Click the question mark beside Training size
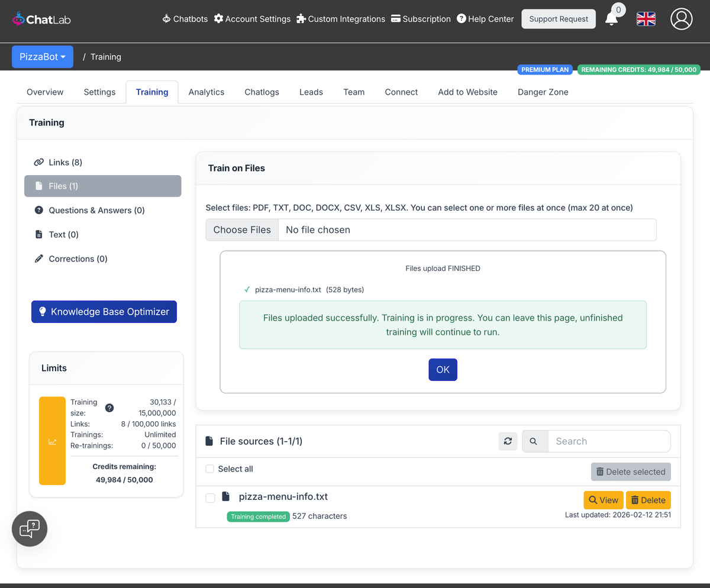The image size is (710, 588). point(109,407)
